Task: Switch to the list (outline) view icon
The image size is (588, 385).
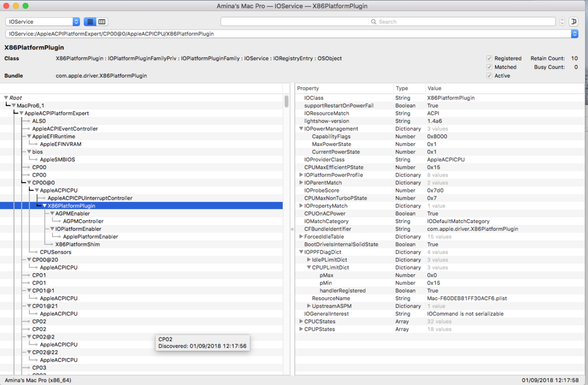Action: 90,22
